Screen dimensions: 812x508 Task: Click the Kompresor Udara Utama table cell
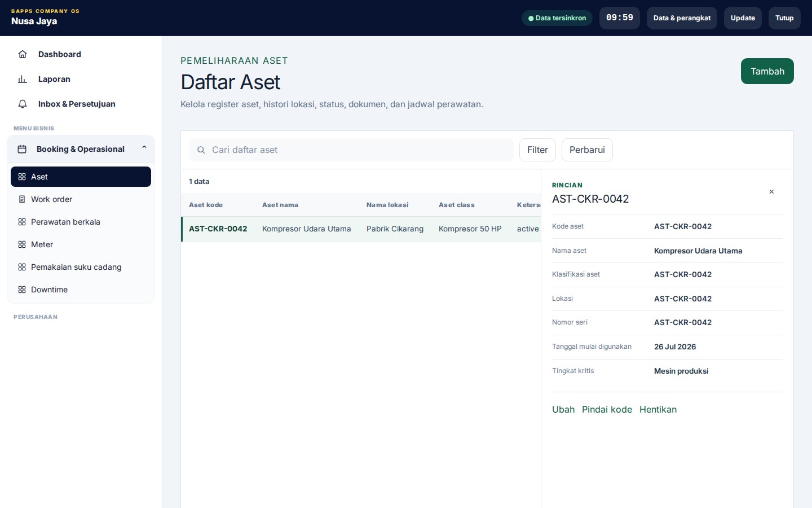click(307, 229)
